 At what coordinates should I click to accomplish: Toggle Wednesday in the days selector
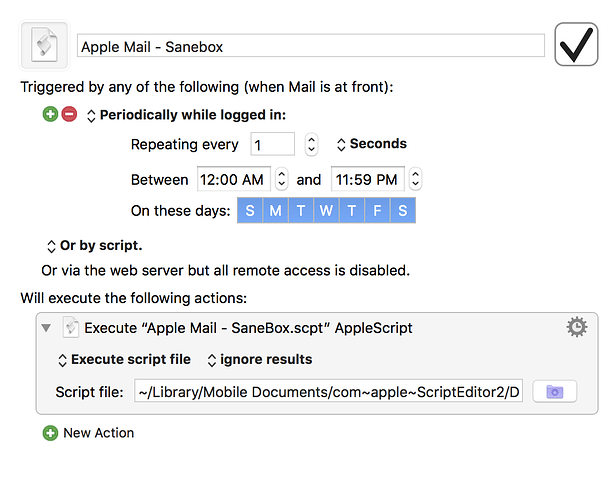coord(326,211)
